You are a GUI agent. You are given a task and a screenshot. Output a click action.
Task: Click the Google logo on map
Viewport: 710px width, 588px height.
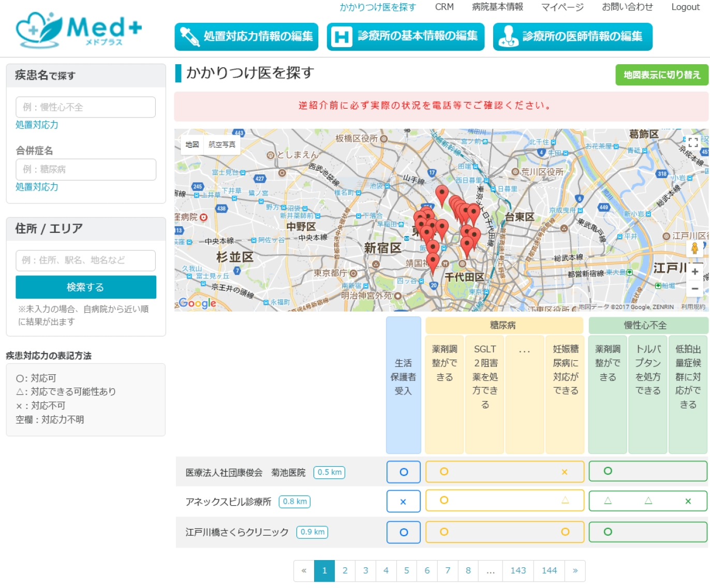(x=197, y=303)
